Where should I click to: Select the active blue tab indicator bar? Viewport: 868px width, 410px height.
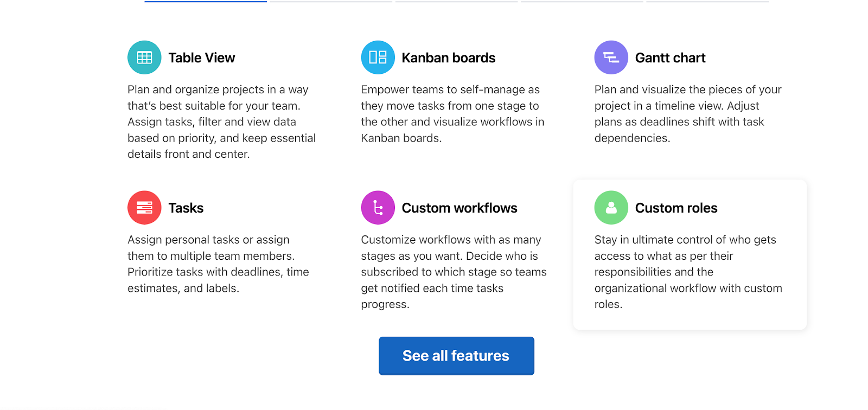coord(206,2)
